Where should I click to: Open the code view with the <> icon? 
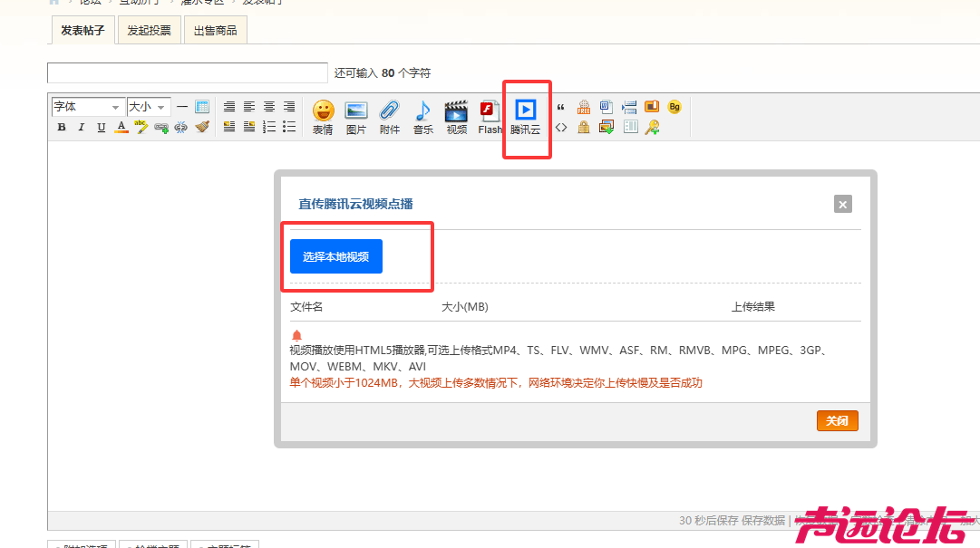[562, 127]
